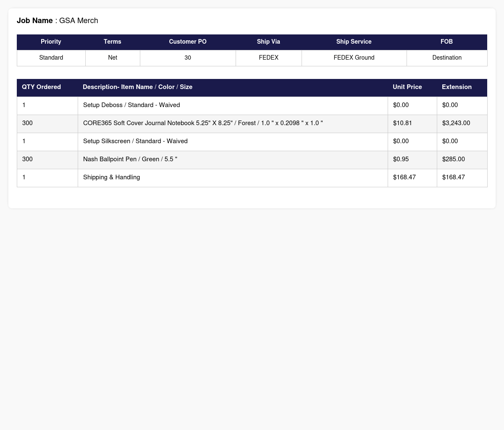
Task: Select the Shipping & Handling row
Action: tap(252, 178)
